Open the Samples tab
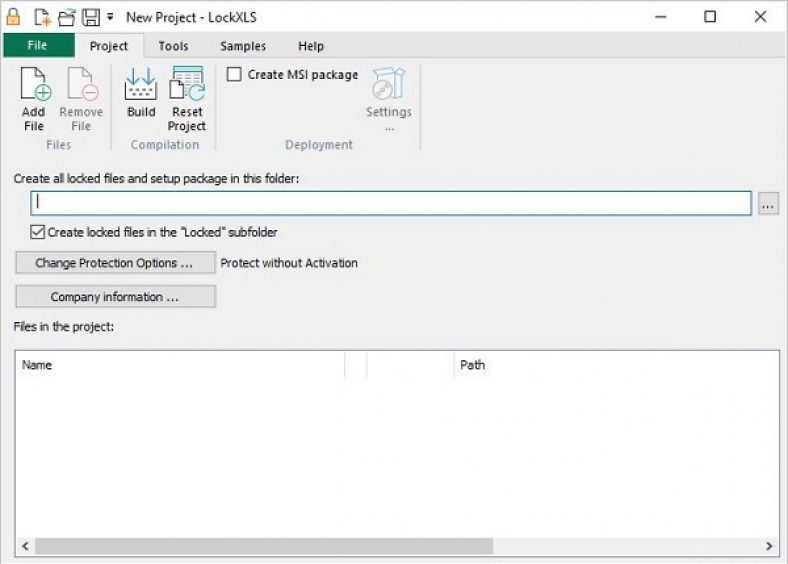Image resolution: width=788 pixels, height=564 pixels. (243, 46)
